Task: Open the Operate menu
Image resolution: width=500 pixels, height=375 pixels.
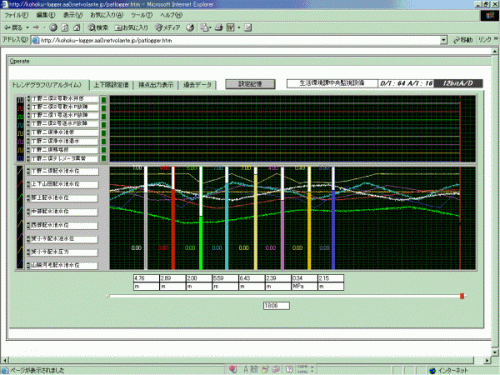Action: point(20,61)
